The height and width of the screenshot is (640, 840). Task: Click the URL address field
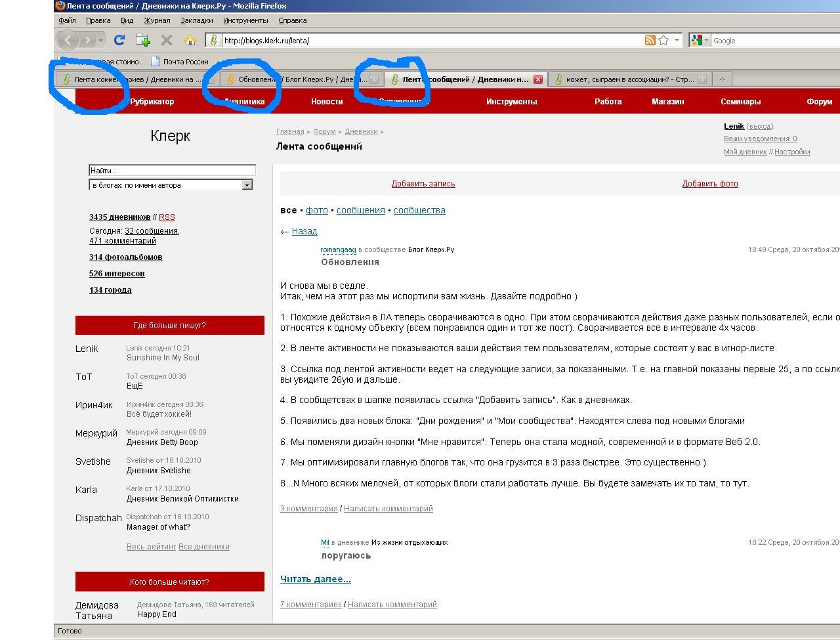[432, 40]
